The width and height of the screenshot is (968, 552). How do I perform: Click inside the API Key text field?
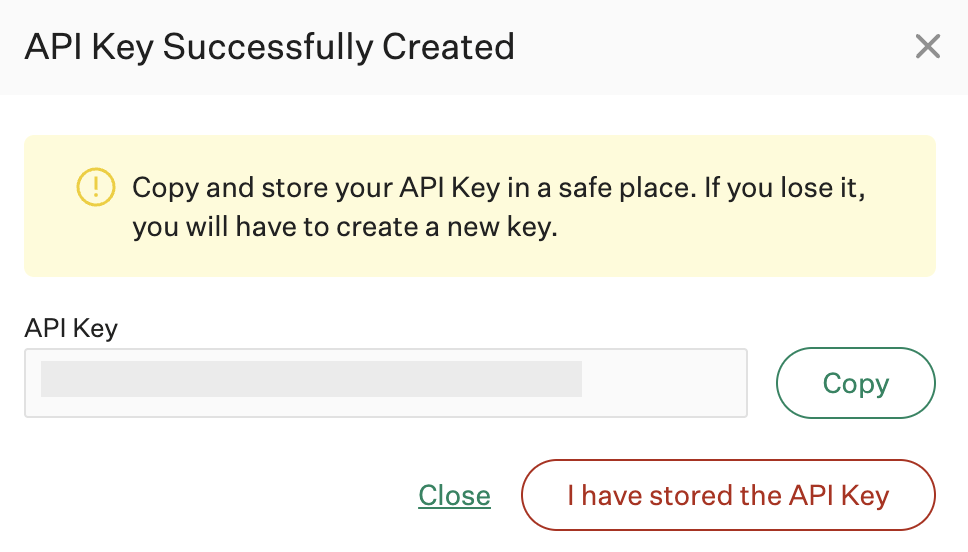385,382
